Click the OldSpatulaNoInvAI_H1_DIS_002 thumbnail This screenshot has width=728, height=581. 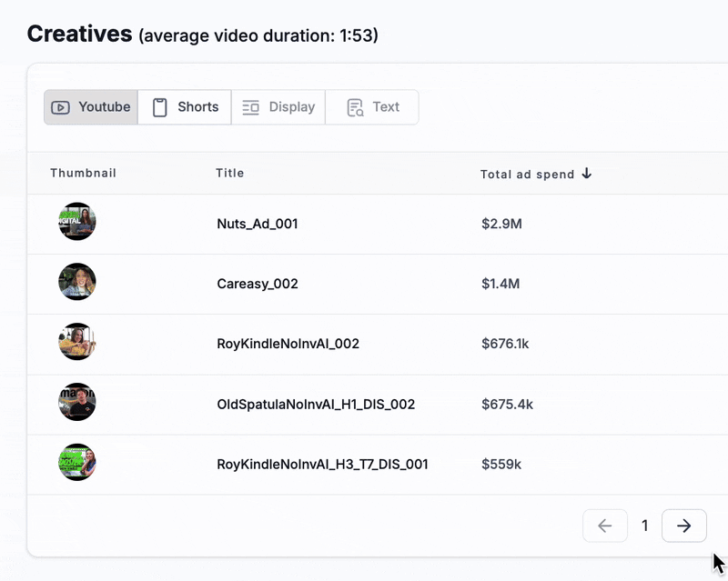click(77, 403)
